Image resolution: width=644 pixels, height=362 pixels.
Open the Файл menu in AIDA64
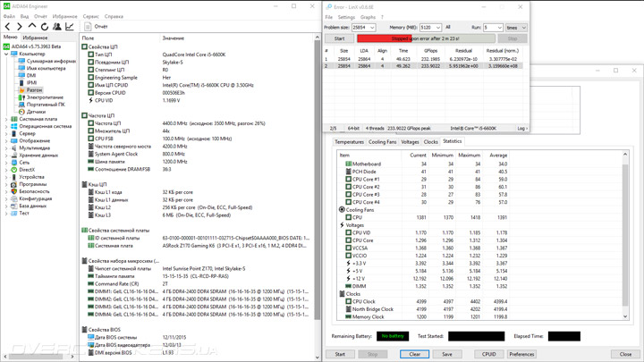9,16
